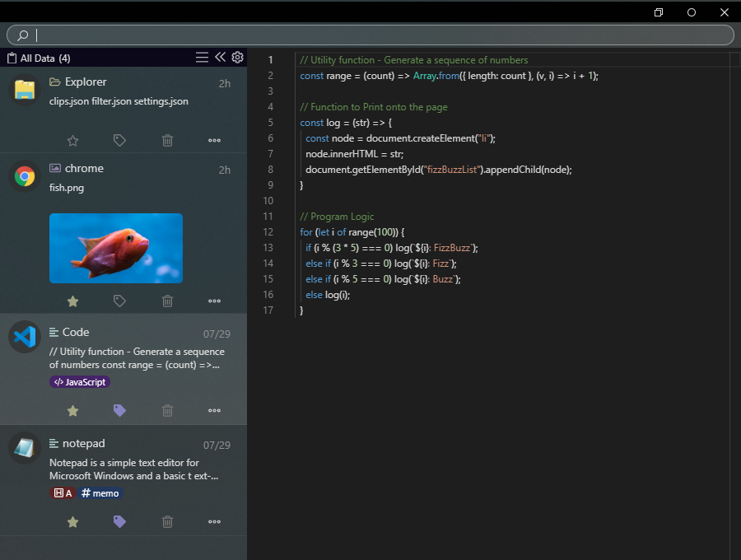Select the notepad clip preview text
This screenshot has width=741, height=560.
coord(133,469)
